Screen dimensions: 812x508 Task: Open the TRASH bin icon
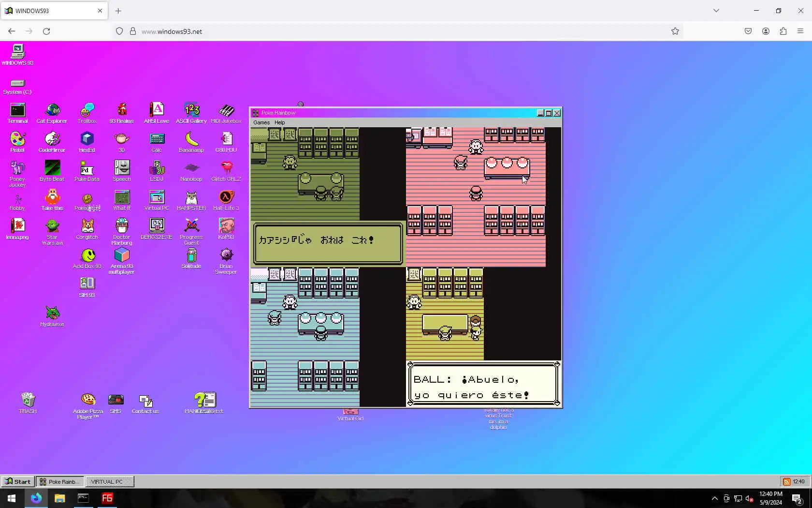click(28, 403)
